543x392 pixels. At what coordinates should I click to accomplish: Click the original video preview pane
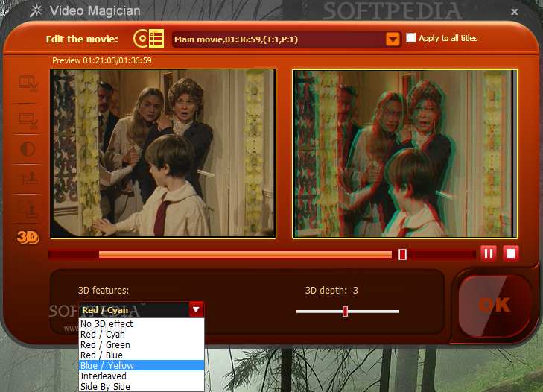163,154
